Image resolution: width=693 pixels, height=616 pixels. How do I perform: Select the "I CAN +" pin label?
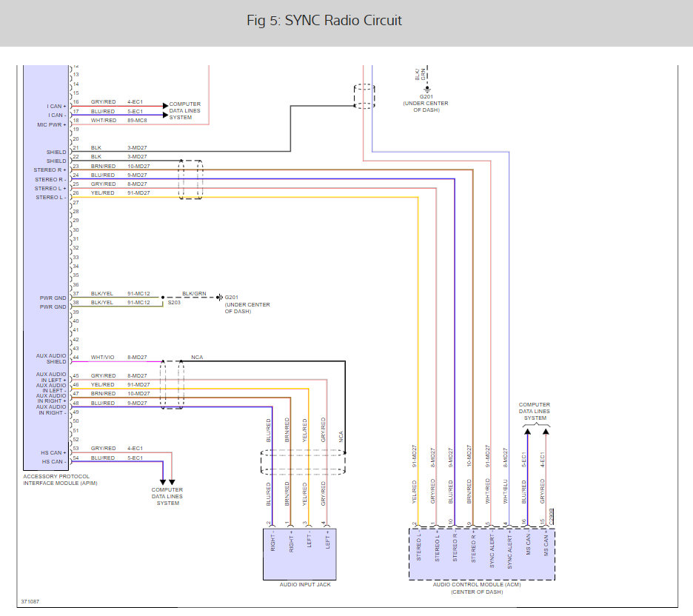56,107
